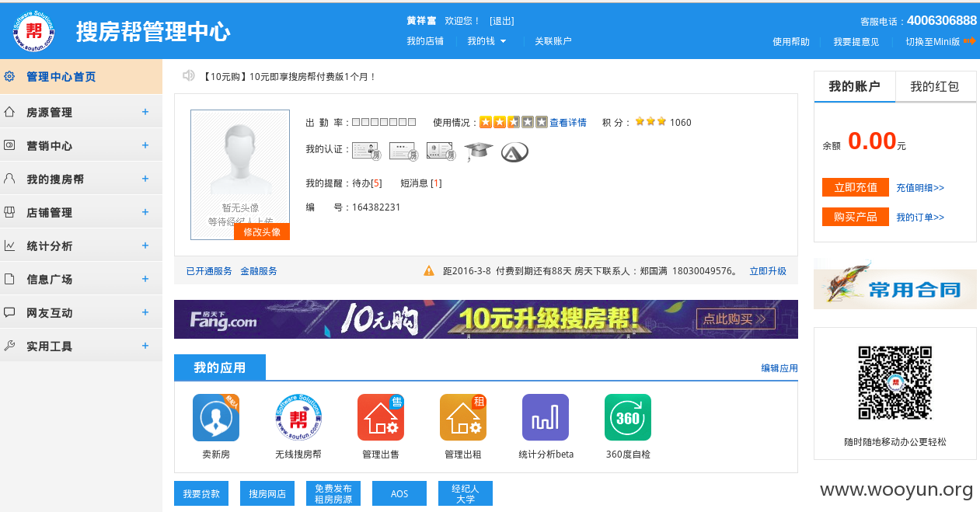The height and width of the screenshot is (512, 980).
Task: Click the 编辑应用 link
Action: coord(779,368)
